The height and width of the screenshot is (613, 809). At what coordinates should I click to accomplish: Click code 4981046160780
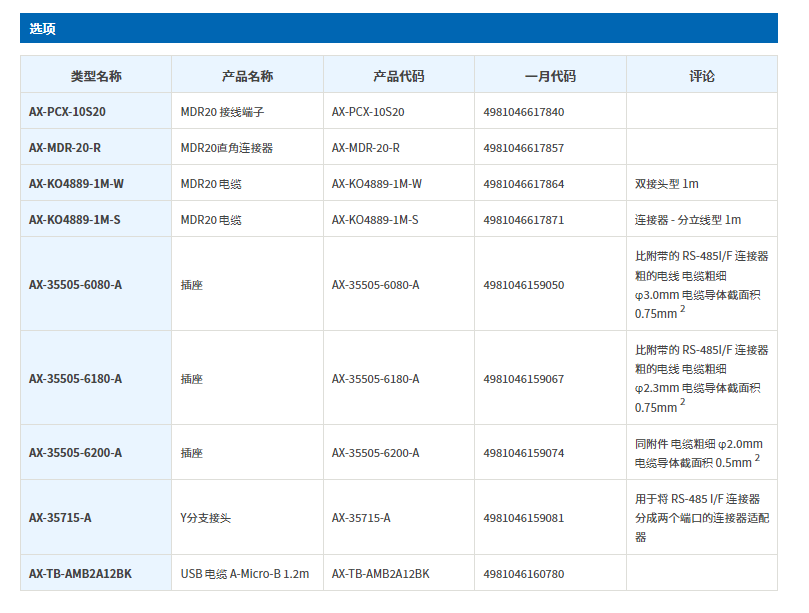click(524, 574)
